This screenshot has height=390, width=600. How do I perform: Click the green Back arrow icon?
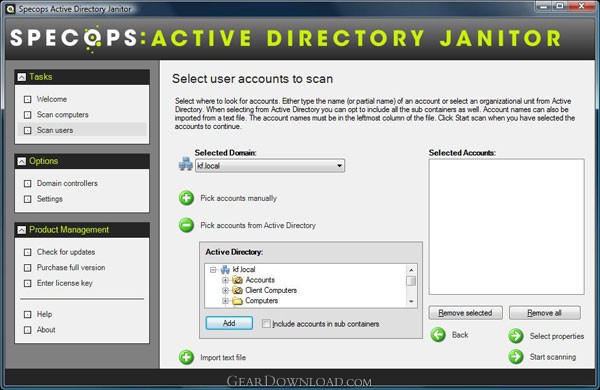click(438, 335)
